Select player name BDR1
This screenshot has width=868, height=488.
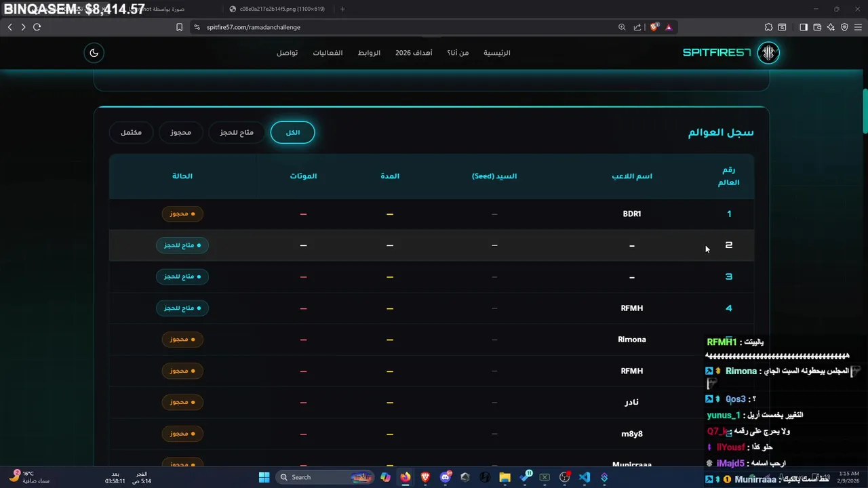tap(632, 213)
